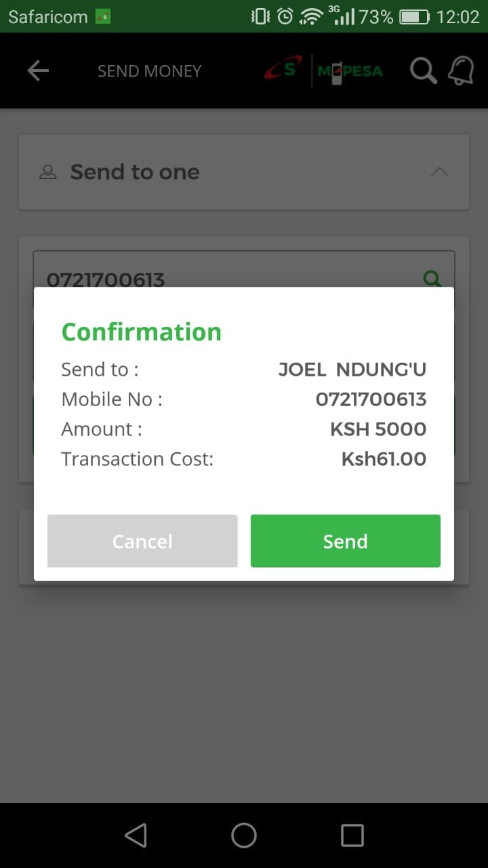Tap the person icon beside Send to one

tap(47, 172)
